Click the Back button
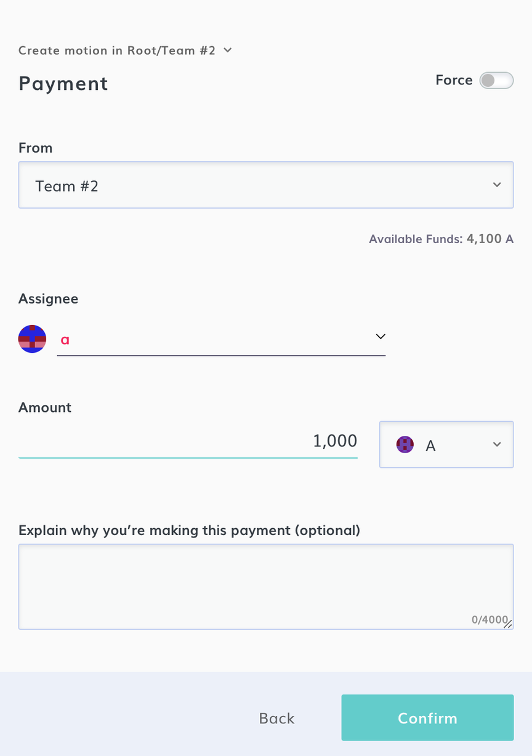 (x=277, y=718)
